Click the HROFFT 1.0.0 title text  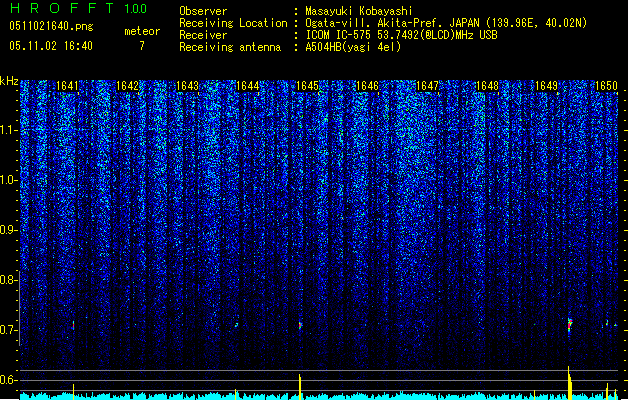pos(79,8)
